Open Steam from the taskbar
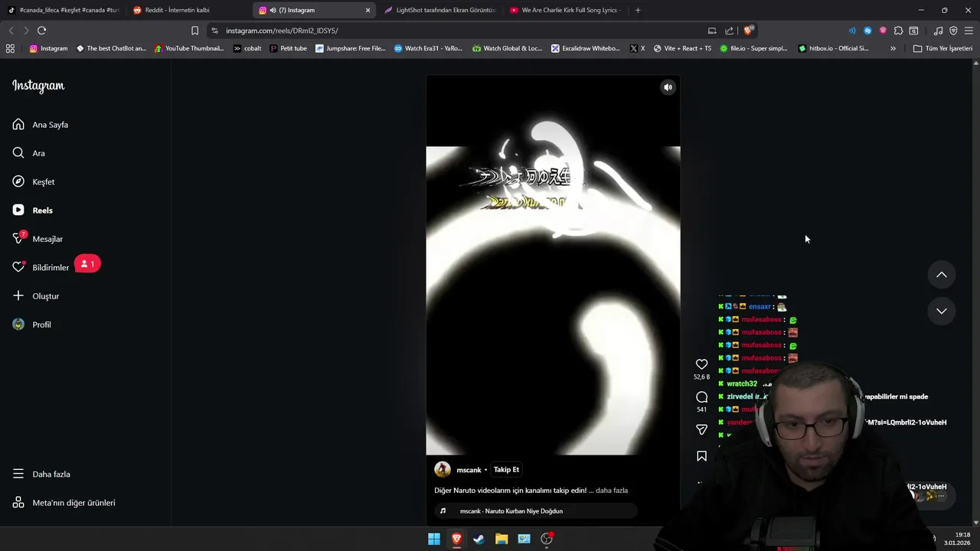Viewport: 980px width, 551px height. click(x=479, y=539)
